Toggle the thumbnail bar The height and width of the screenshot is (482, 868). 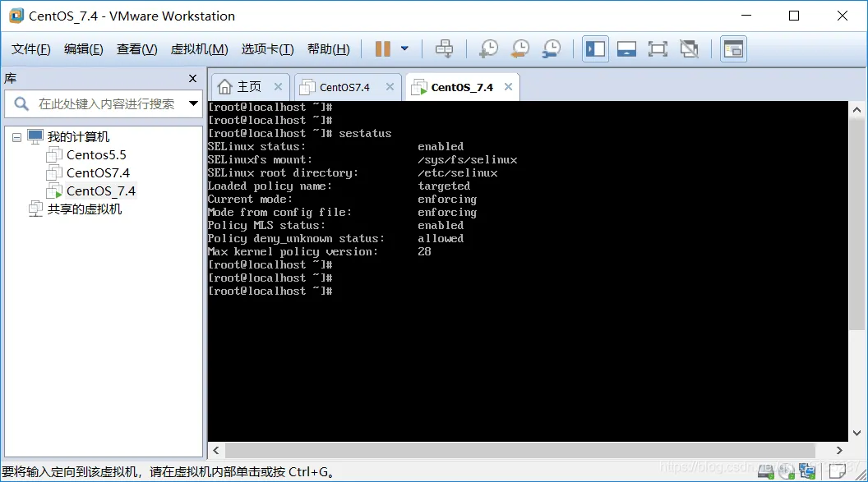click(x=626, y=49)
